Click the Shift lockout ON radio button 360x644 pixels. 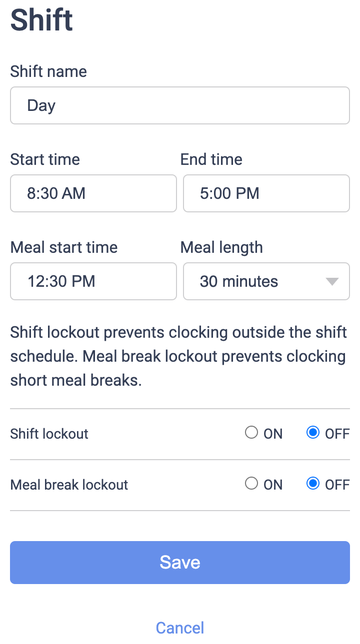click(251, 433)
